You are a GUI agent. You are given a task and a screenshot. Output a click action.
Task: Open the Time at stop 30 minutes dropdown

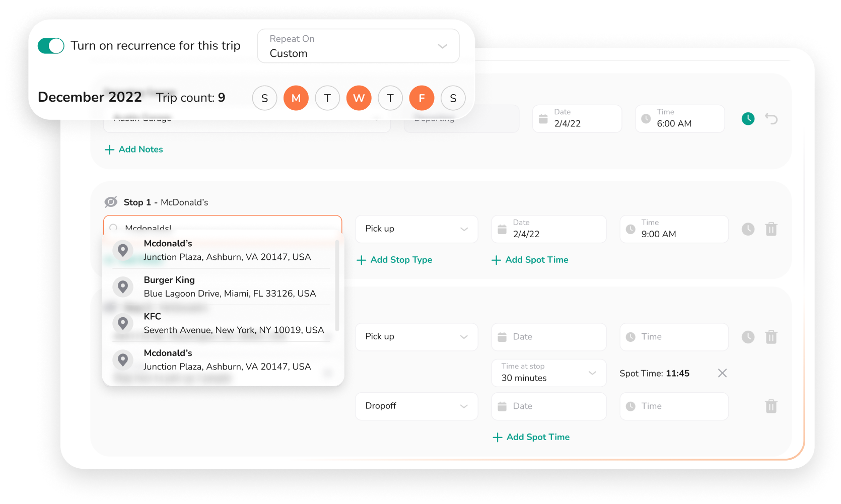tap(548, 373)
